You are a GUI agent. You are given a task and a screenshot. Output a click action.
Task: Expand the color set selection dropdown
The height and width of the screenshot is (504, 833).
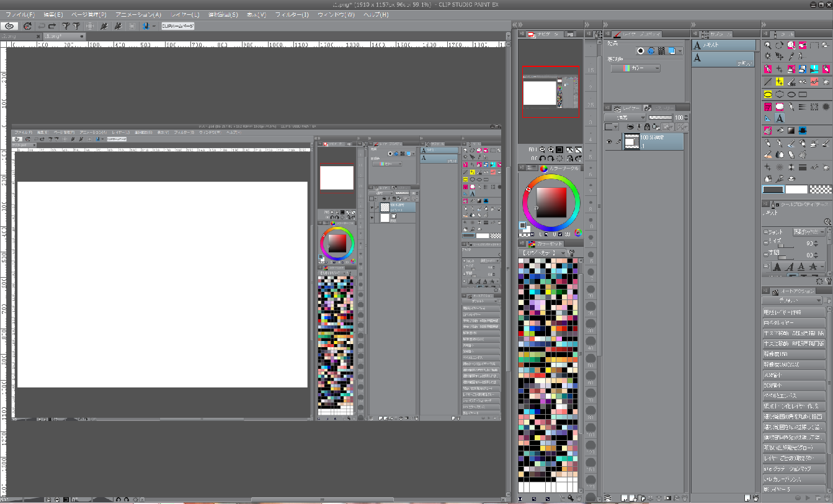pos(543,253)
